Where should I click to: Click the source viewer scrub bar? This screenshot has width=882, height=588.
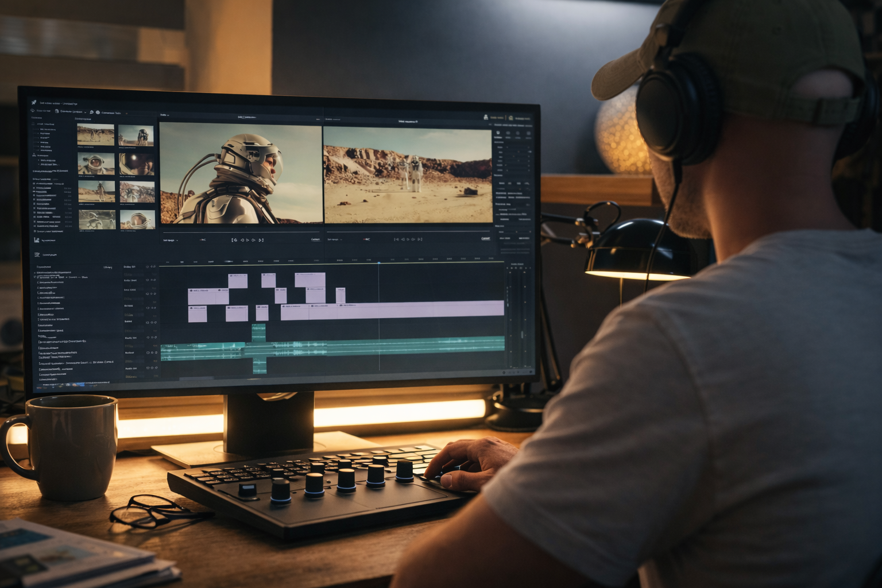coord(242,232)
